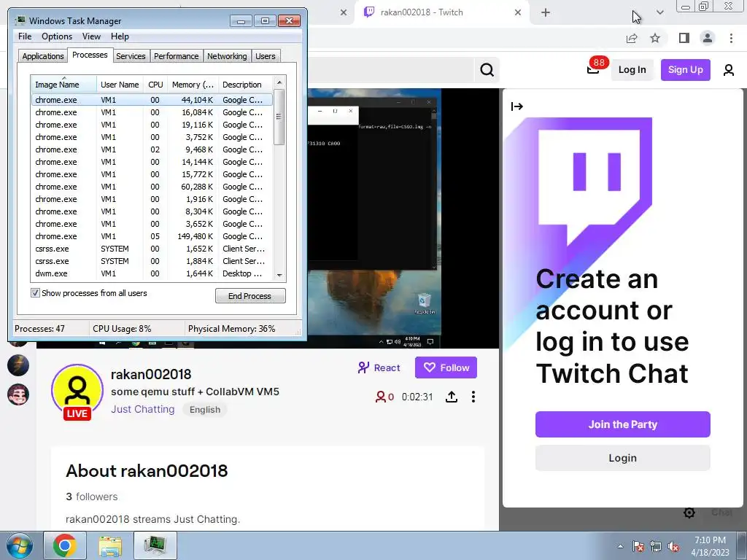Bookmark this page with the star icon
Screen dimensions: 747x560
[655, 38]
